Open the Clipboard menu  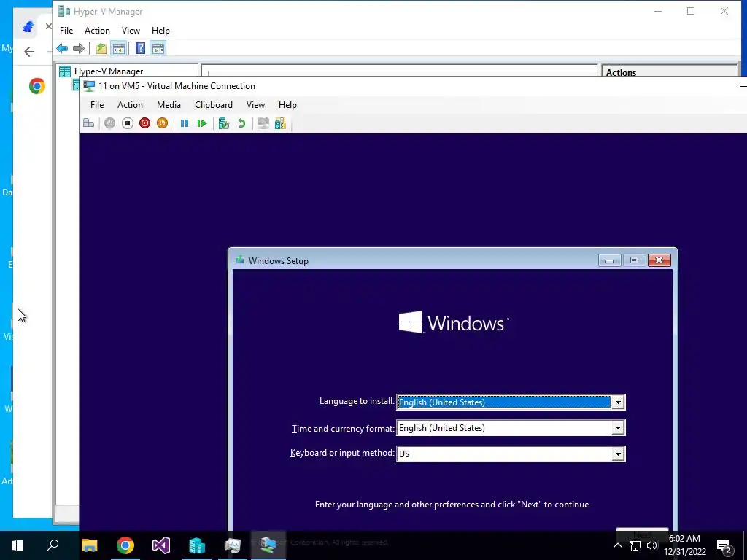click(214, 105)
